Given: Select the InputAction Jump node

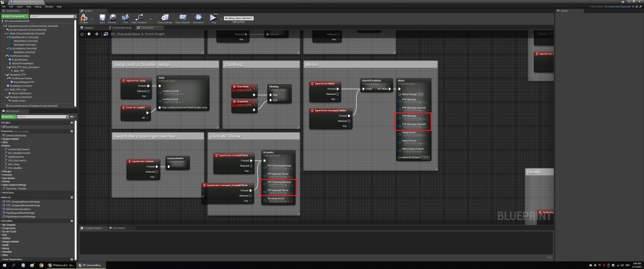Looking at the screenshot, I should 133,81.
